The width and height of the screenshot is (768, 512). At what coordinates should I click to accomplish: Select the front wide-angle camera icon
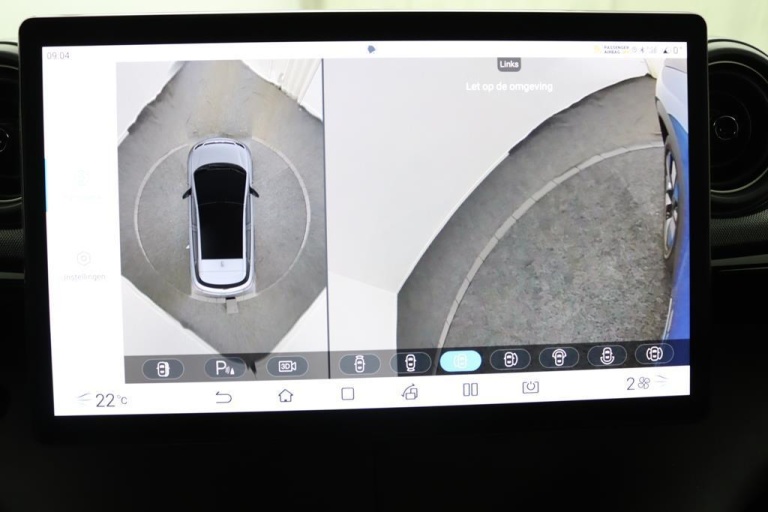coord(559,357)
